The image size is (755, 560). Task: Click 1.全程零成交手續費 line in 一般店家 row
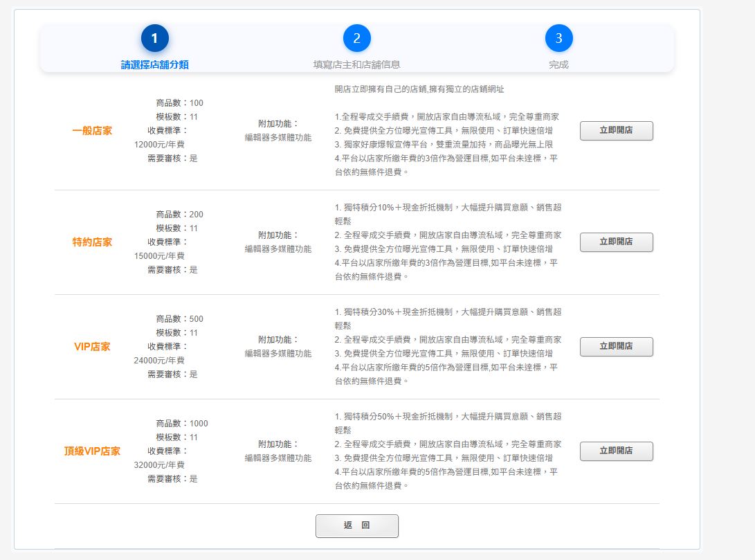click(x=447, y=116)
